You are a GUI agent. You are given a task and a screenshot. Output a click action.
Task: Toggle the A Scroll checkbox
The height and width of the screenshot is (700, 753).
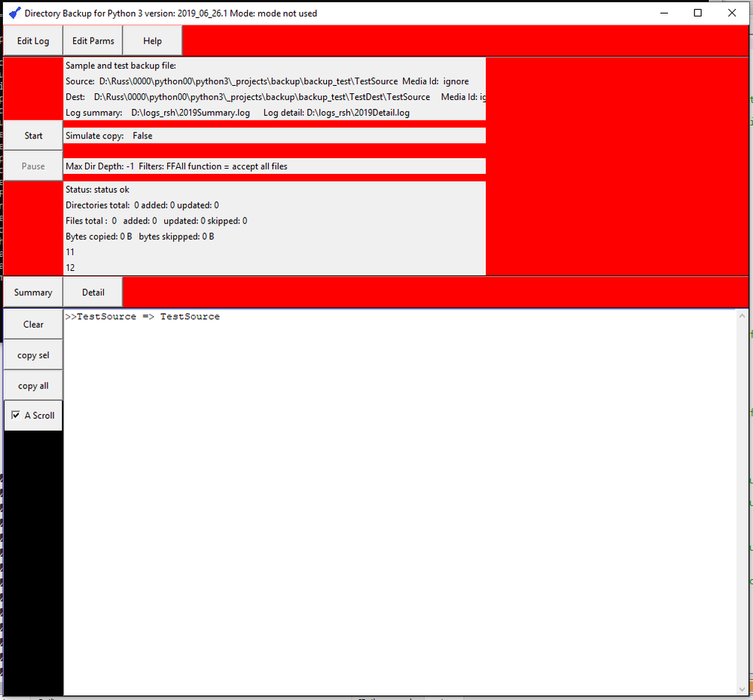click(x=17, y=415)
